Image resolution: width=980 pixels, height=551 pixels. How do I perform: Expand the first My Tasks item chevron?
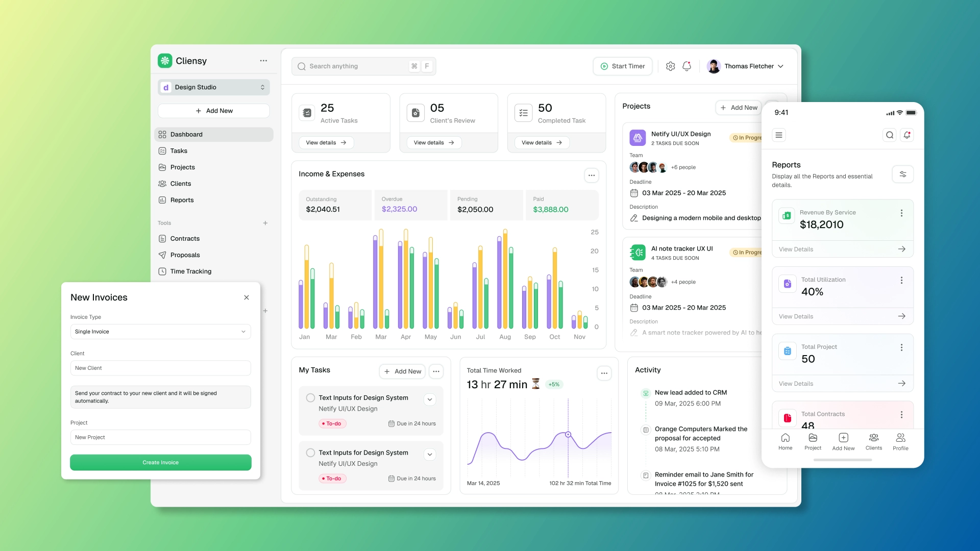429,399
